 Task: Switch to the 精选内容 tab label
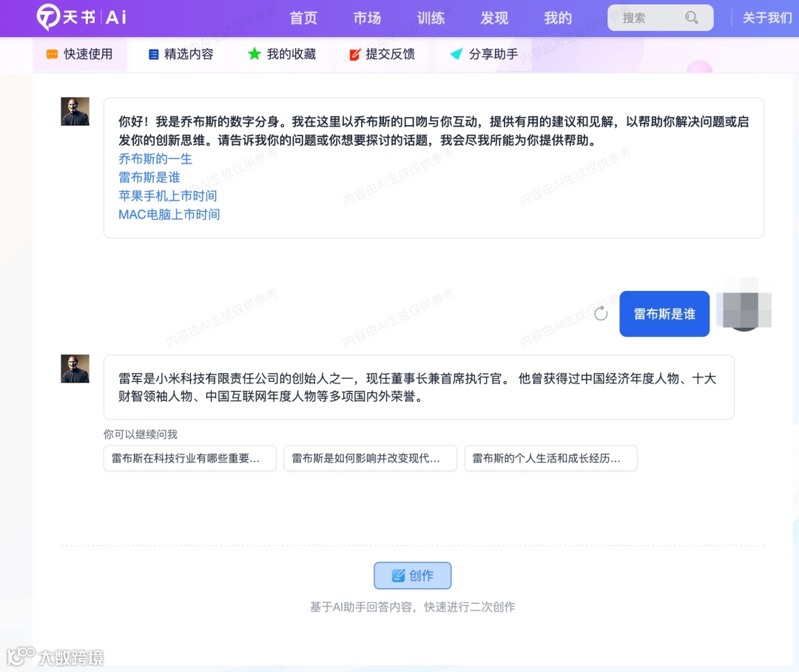[x=189, y=54]
